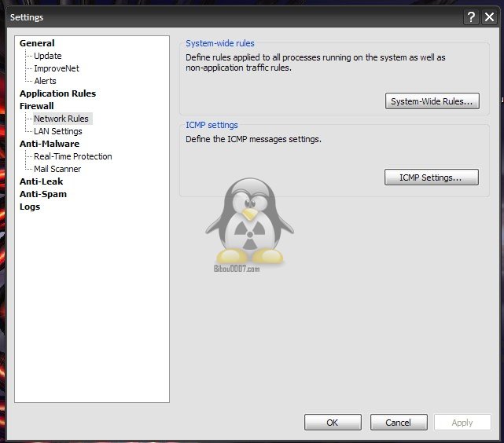This screenshot has width=504, height=443.
Task: Open help with the question mark icon
Action: point(471,17)
